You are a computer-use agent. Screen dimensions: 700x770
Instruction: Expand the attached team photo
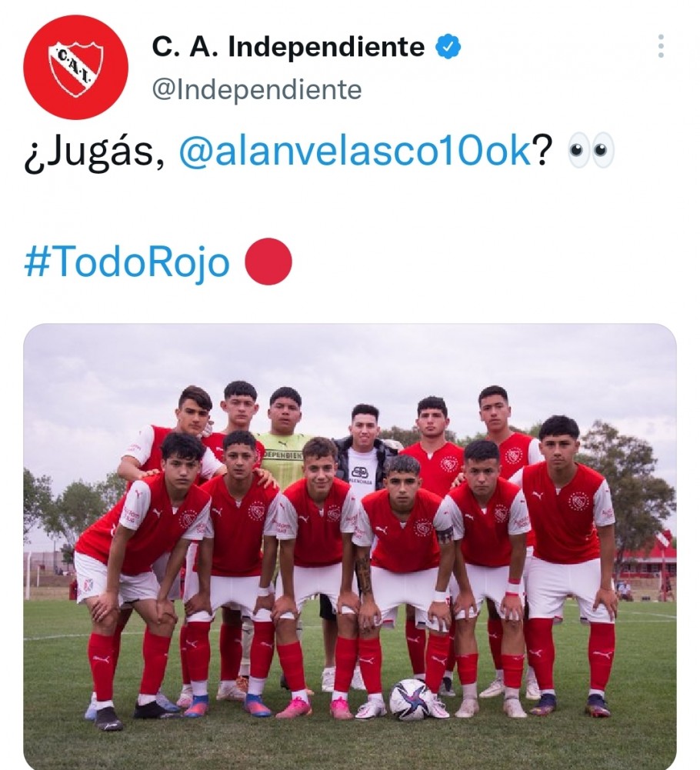350,546
